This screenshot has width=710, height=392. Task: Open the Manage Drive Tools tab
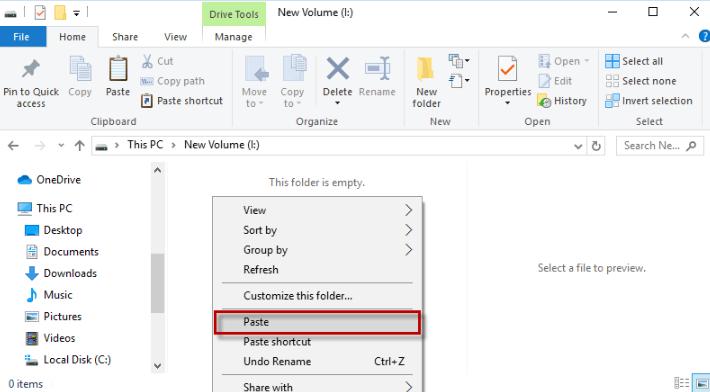click(234, 37)
